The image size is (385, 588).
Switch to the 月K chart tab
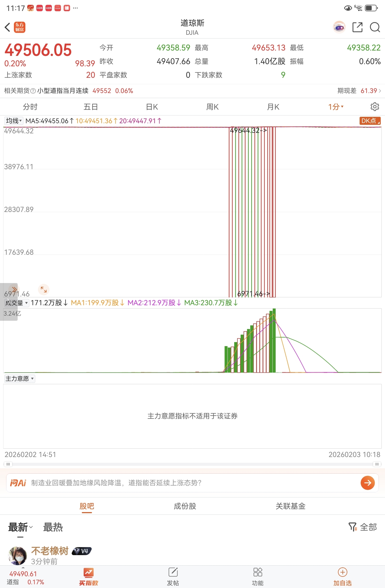273,107
